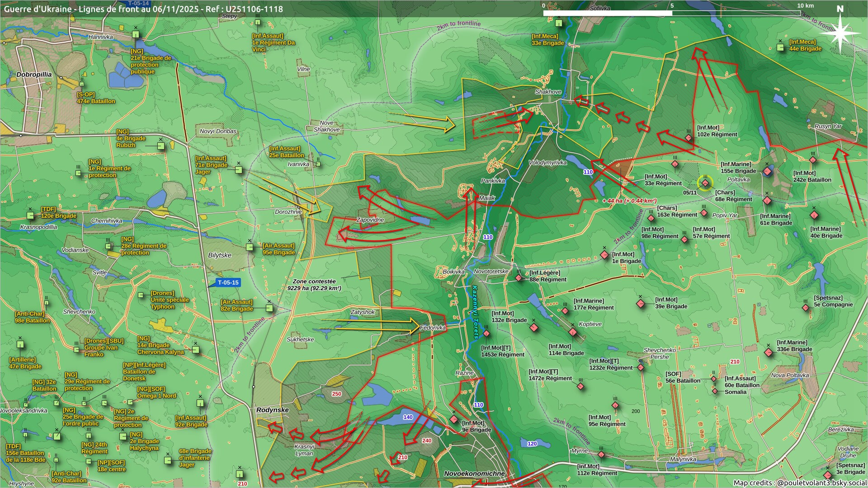Click the blue T-05-15 road shield

[228, 283]
